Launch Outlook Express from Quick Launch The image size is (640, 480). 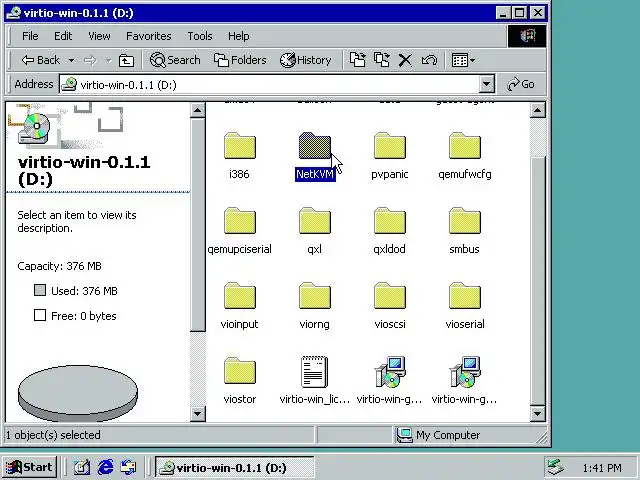[x=129, y=467]
